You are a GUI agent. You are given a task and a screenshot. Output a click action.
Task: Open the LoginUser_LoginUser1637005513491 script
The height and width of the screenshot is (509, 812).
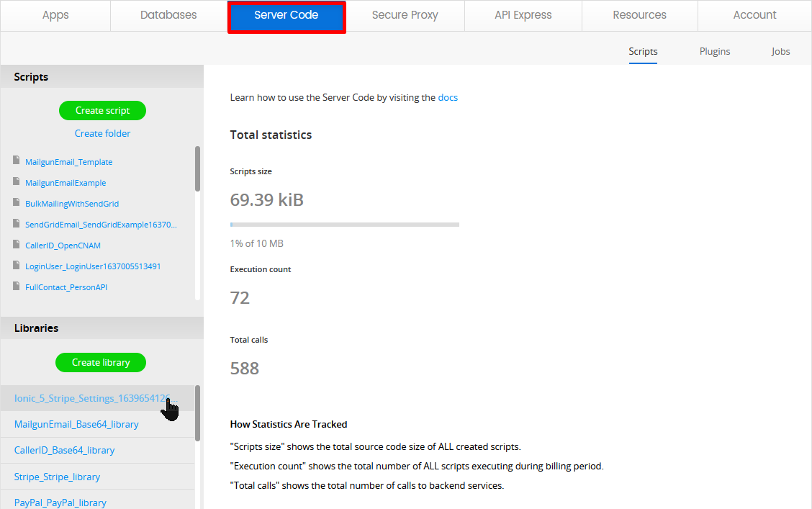click(93, 266)
